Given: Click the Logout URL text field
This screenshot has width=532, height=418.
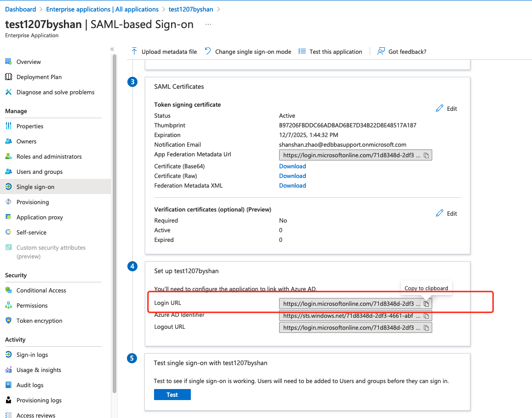Looking at the screenshot, I should pos(355,328).
